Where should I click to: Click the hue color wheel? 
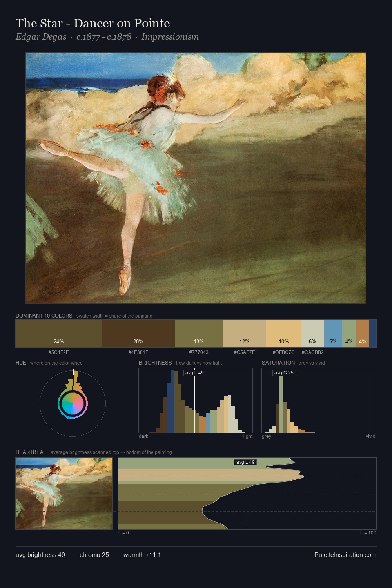[73, 403]
